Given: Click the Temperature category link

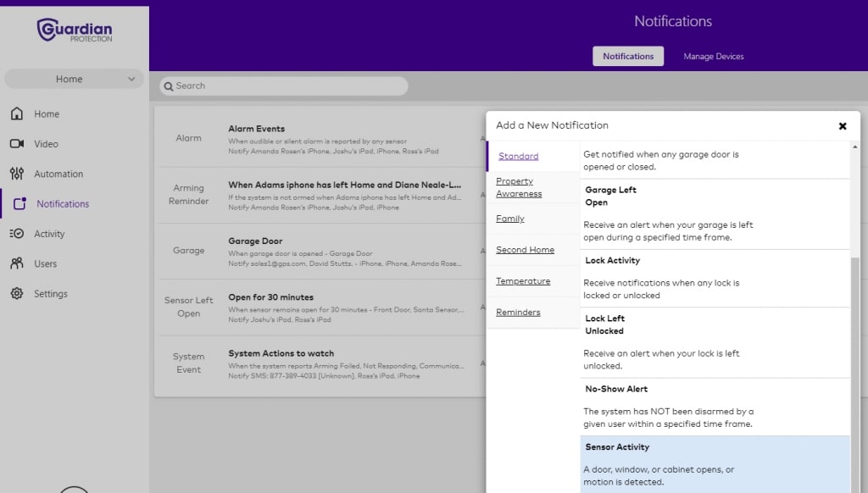Looking at the screenshot, I should point(524,280).
